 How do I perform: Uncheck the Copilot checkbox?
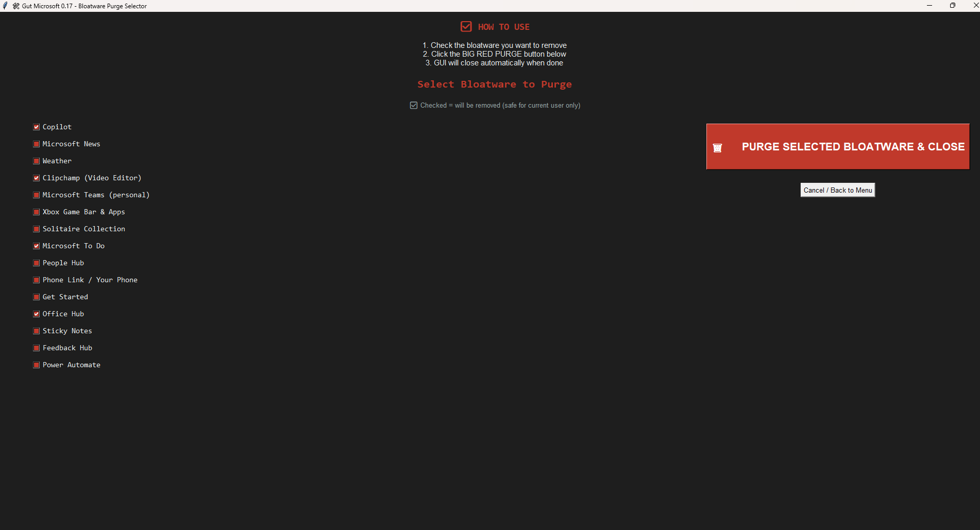(x=37, y=127)
